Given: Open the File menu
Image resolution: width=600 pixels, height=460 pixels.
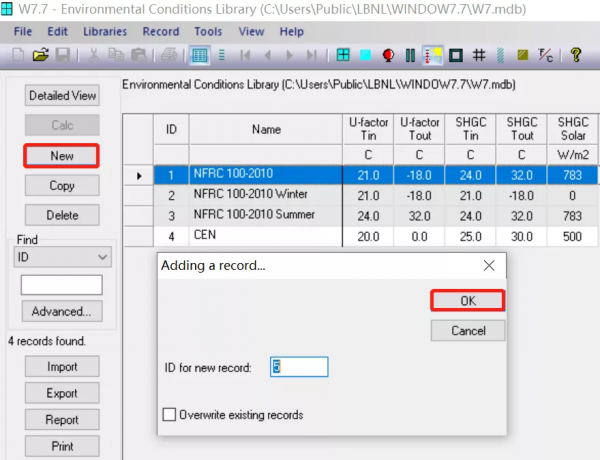Looking at the screenshot, I should click(x=23, y=31).
